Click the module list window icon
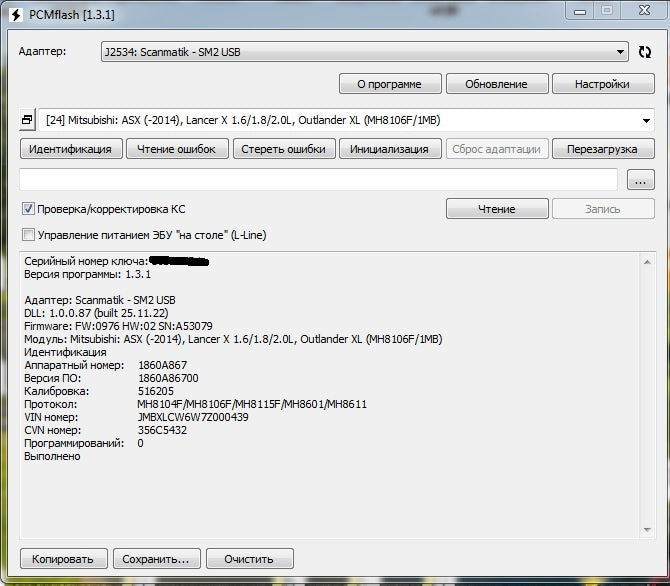The image size is (670, 586). click(27, 120)
